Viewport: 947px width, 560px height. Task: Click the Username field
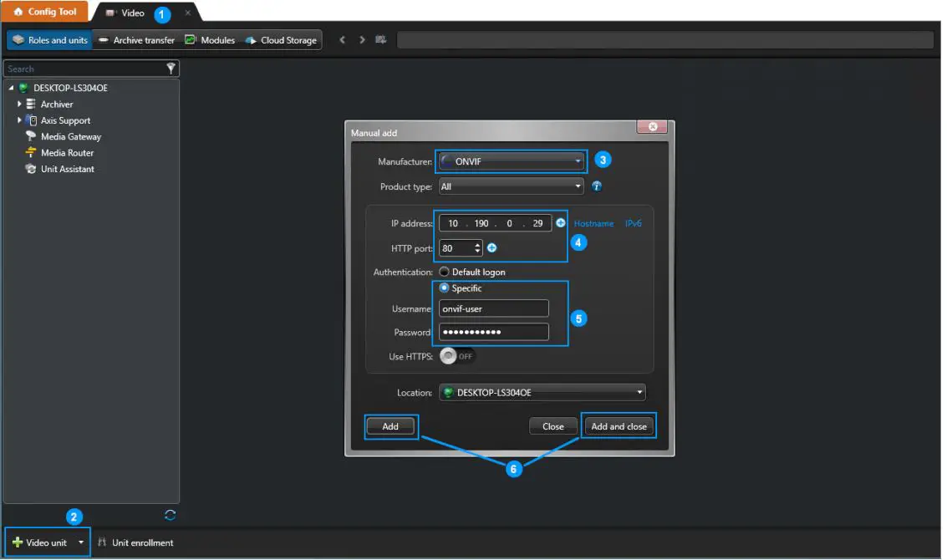493,308
